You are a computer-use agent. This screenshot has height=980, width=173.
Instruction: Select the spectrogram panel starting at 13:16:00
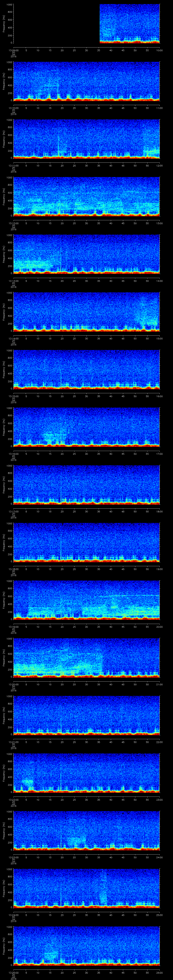pos(86,427)
